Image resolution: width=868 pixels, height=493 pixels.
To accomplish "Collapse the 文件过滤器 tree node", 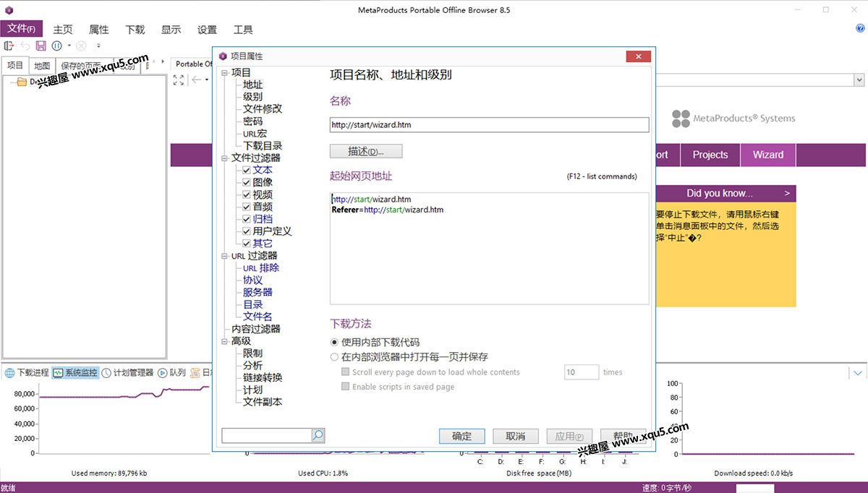I will tap(225, 158).
